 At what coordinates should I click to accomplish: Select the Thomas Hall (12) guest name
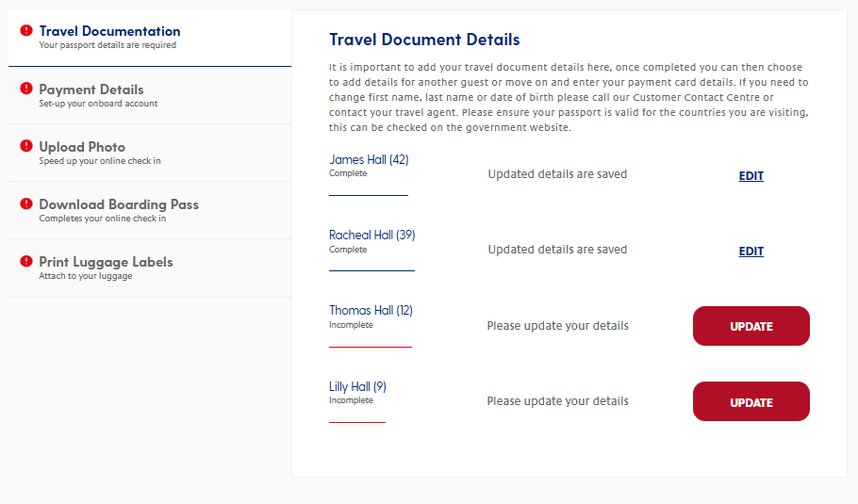[x=371, y=311]
